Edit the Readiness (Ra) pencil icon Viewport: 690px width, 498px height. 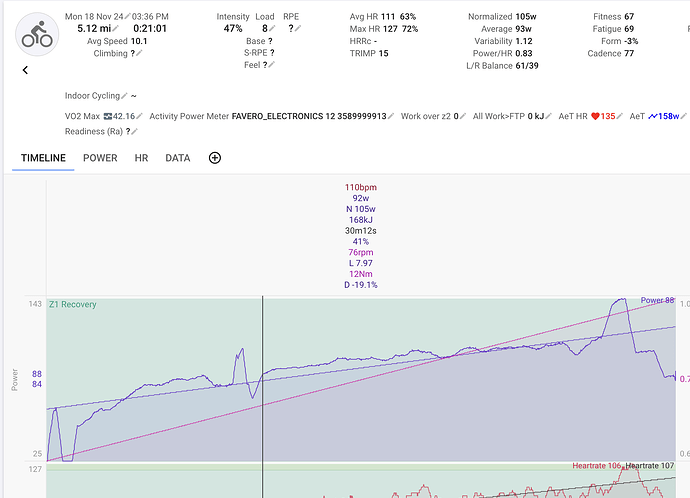click(x=135, y=131)
